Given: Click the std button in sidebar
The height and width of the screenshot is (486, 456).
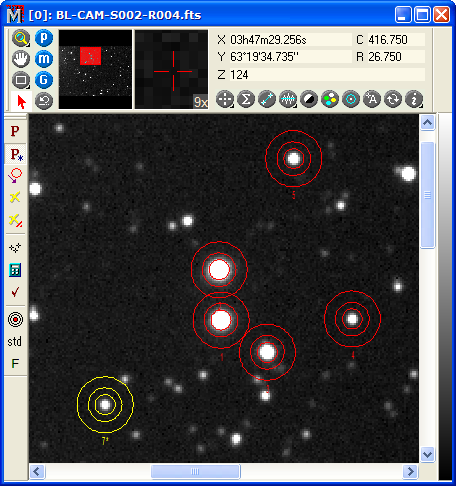Looking at the screenshot, I should coord(15,342).
